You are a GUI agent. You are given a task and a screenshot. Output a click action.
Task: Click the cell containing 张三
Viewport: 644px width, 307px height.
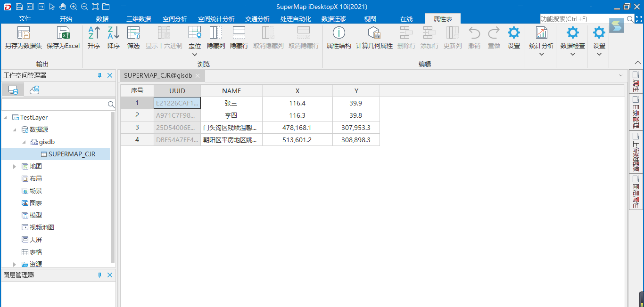pos(231,103)
